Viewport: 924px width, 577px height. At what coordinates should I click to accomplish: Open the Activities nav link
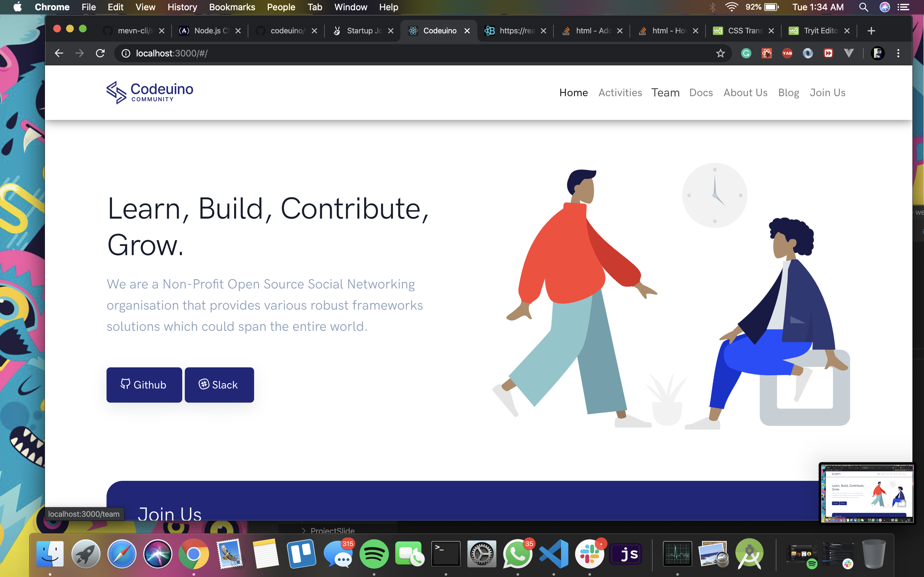coord(620,93)
